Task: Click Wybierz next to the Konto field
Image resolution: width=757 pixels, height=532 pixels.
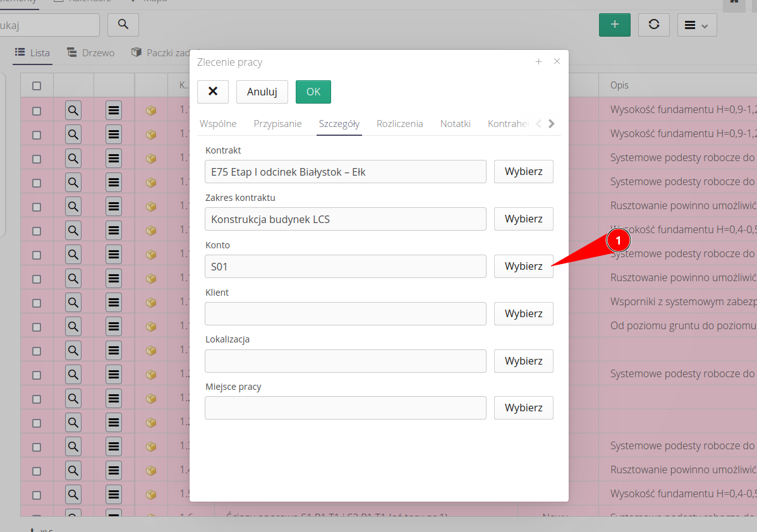Action: click(523, 266)
